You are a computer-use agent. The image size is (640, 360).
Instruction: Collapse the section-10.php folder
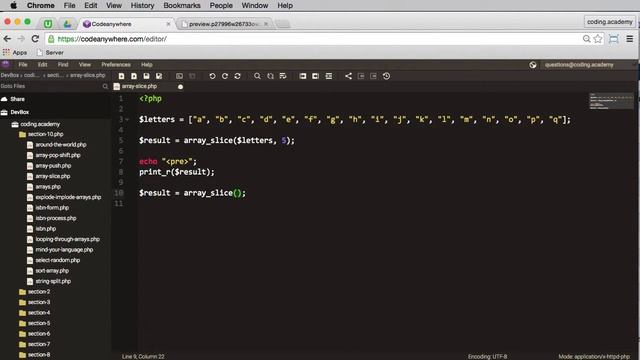click(x=45, y=134)
